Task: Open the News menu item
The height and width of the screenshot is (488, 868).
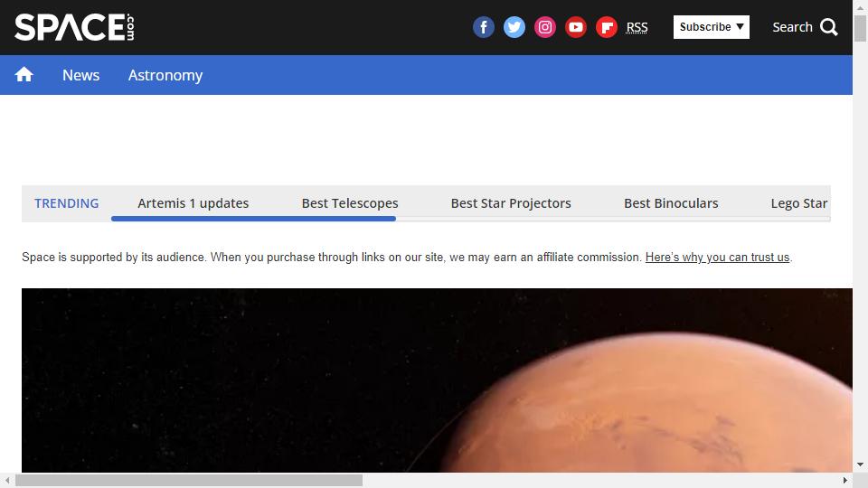Action: [x=80, y=75]
